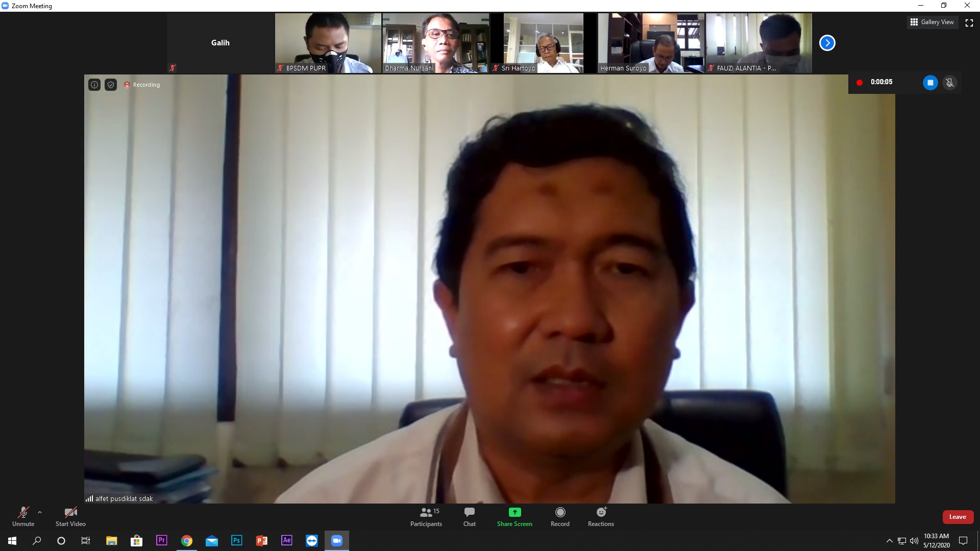
Task: Open Task View
Action: (86, 540)
